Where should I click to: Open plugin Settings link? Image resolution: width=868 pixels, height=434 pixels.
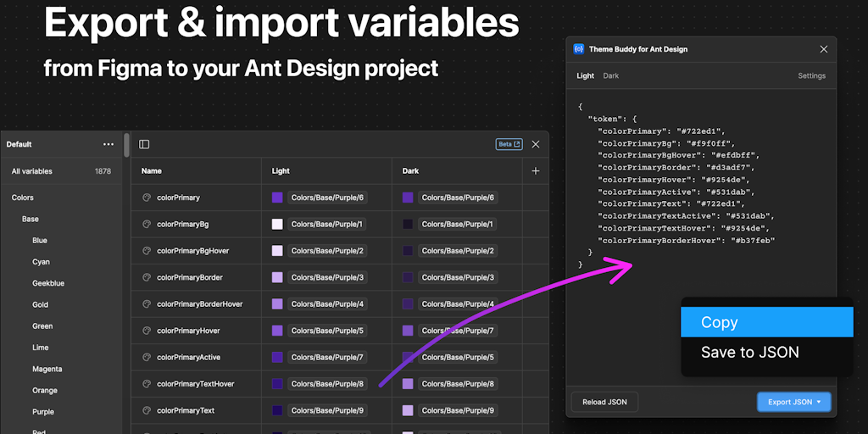pos(811,76)
